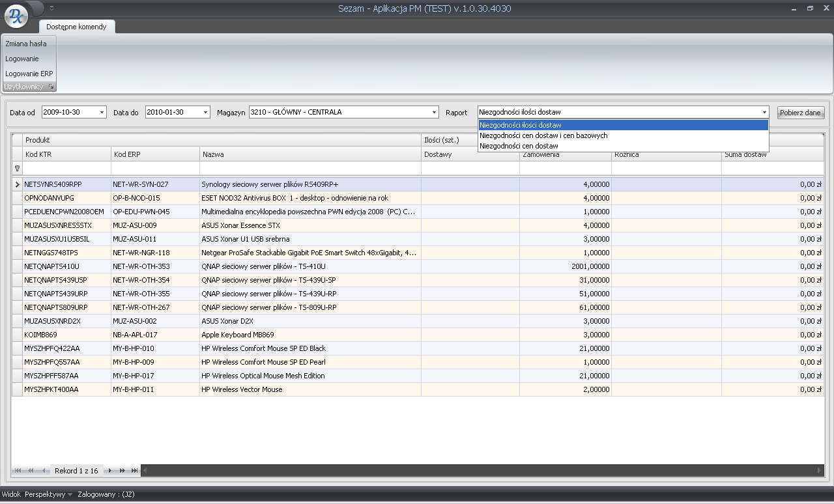
Task: Click the Produkt band header
Action: click(222, 140)
